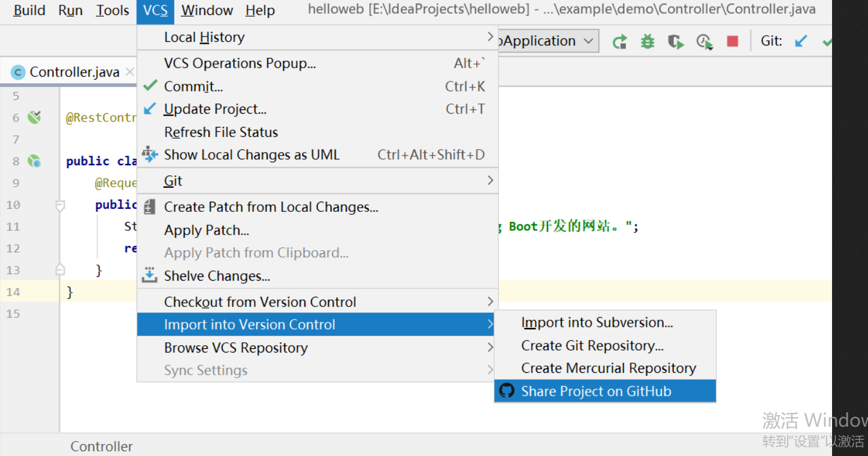Viewport: 868px width, 456px height.
Task: Open the Help menu
Action: point(260,10)
